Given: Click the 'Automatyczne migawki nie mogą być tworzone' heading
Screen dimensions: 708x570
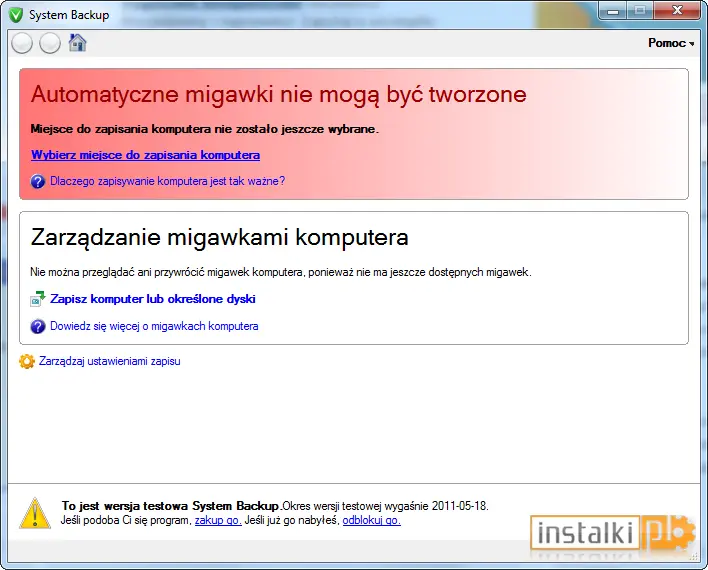Looking at the screenshot, I should [279, 95].
